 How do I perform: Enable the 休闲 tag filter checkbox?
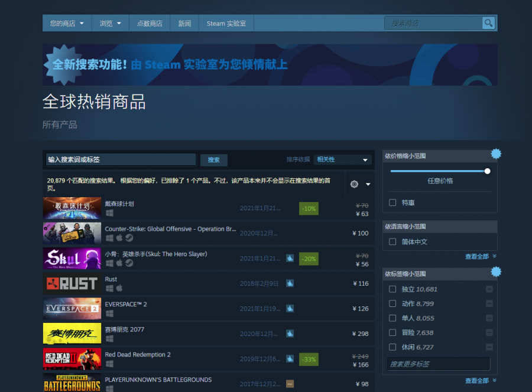(392, 347)
